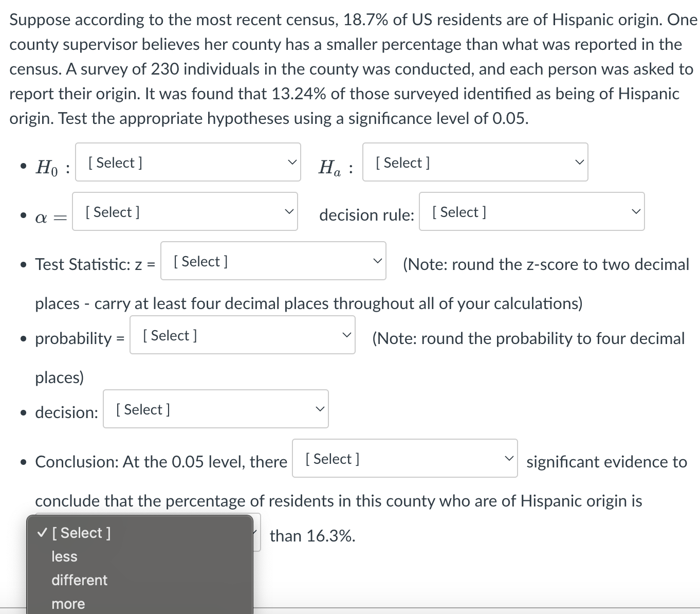This screenshot has width=700, height=614.
Task: Open the Hₐ hypothesis dropdown
Action: click(x=475, y=162)
